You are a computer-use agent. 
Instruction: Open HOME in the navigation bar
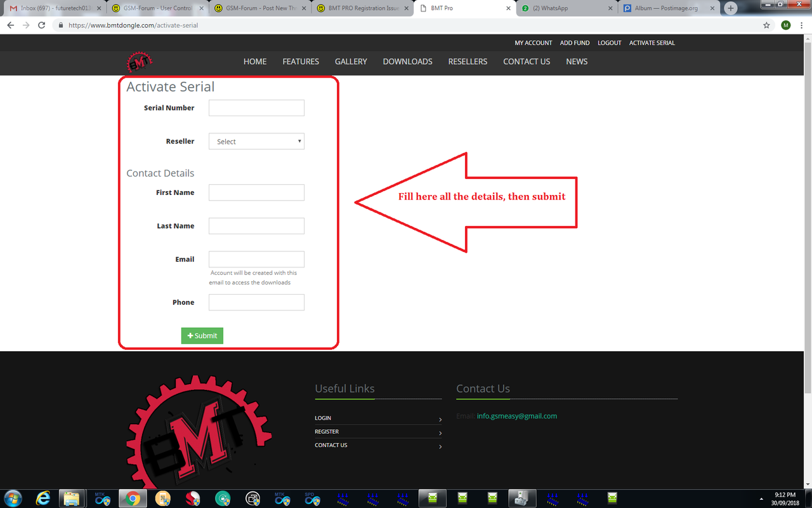coord(255,62)
